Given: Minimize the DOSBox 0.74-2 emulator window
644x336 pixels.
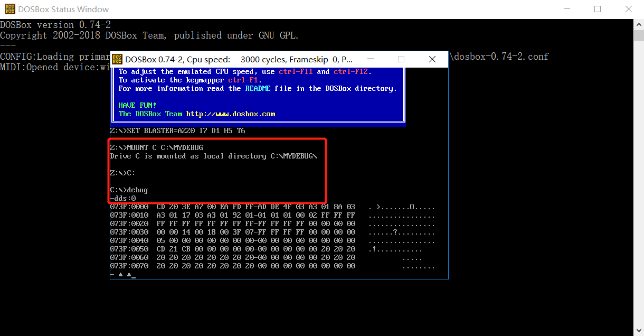Looking at the screenshot, I should tap(371, 59).
